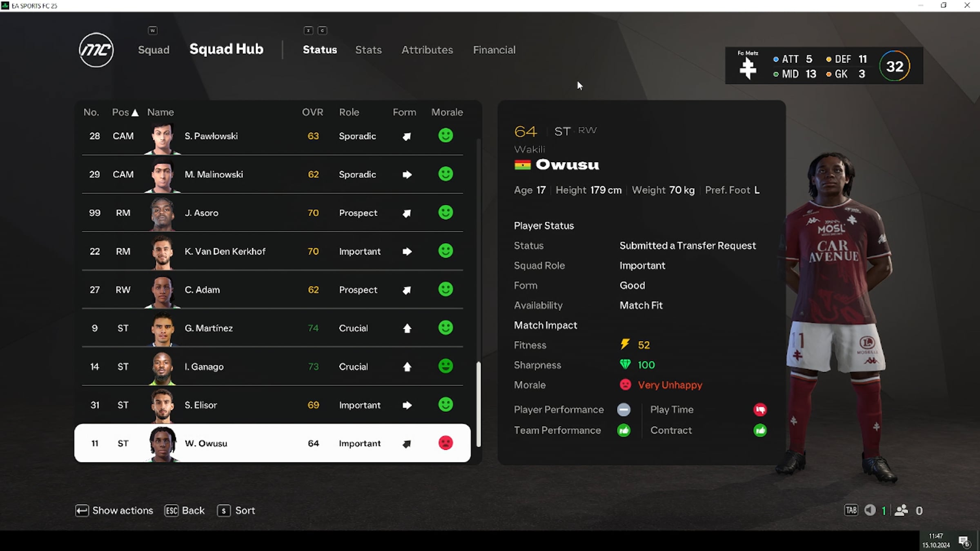This screenshot has height=551, width=980.
Task: Click S. Elisor's player portrait thumbnail
Action: [163, 405]
